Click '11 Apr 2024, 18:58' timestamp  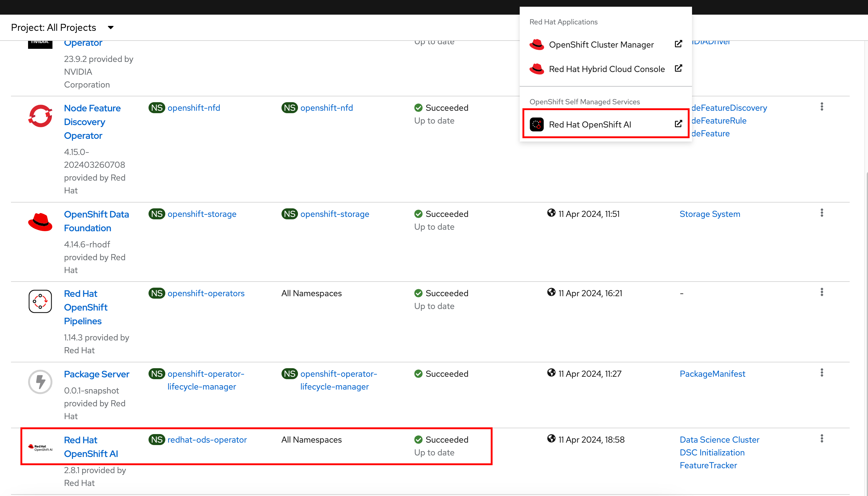[591, 440]
